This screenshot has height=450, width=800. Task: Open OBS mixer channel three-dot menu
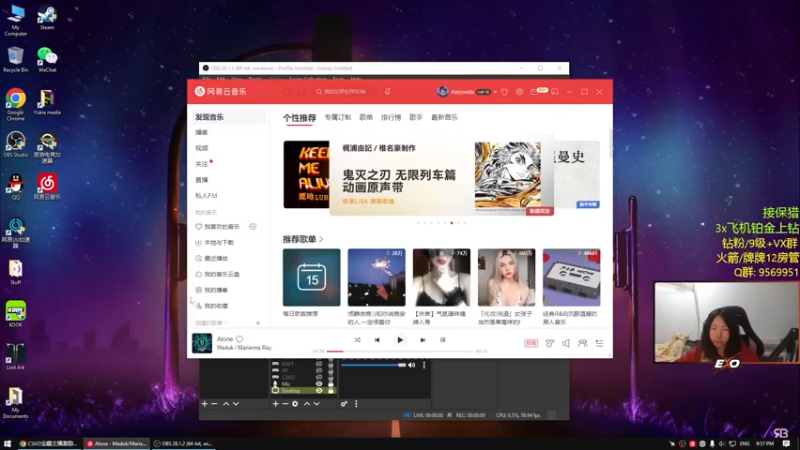coord(424,365)
